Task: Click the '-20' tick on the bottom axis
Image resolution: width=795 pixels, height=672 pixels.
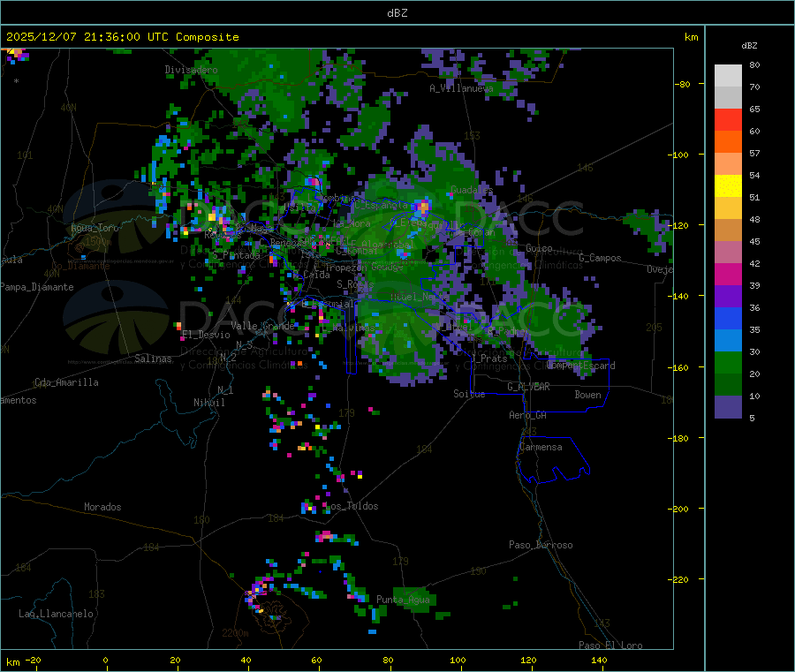Action: click(34, 660)
